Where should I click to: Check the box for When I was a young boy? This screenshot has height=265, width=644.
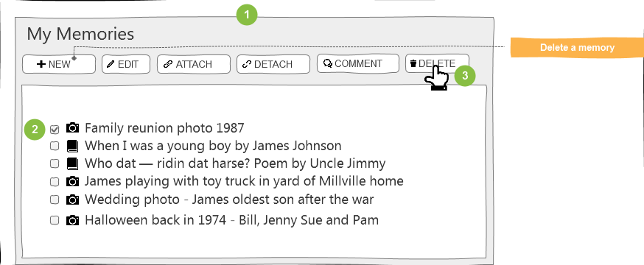(x=55, y=146)
